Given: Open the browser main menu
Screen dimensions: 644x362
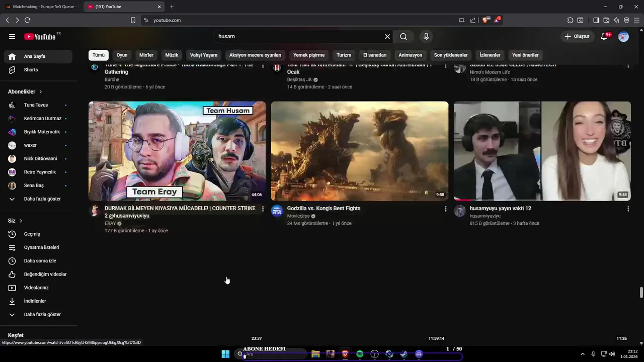Looking at the screenshot, I should [636, 20].
